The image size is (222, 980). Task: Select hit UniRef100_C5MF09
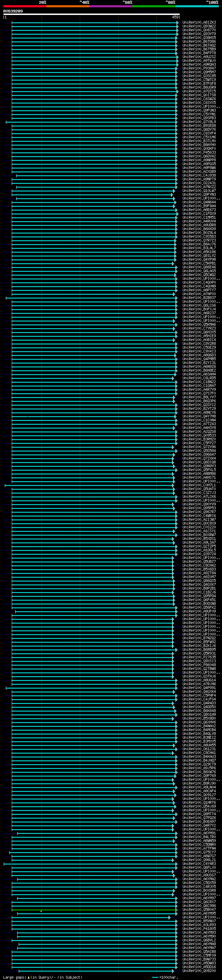coord(199,956)
